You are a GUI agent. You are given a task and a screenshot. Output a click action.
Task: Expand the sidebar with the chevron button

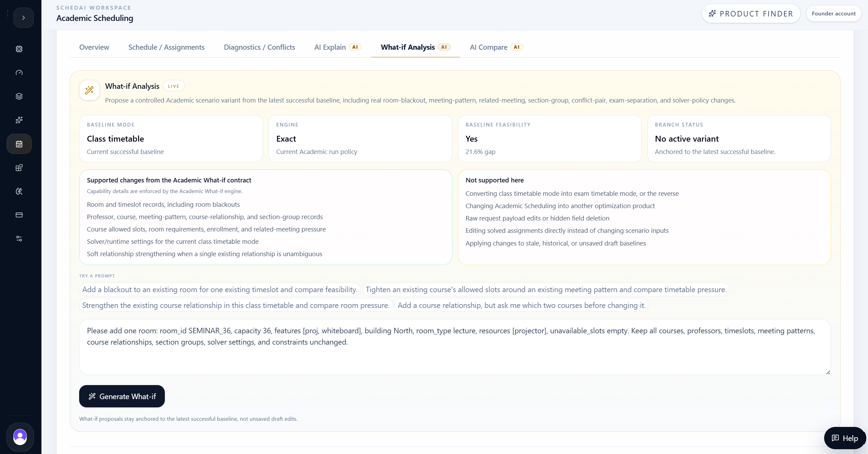23,17
